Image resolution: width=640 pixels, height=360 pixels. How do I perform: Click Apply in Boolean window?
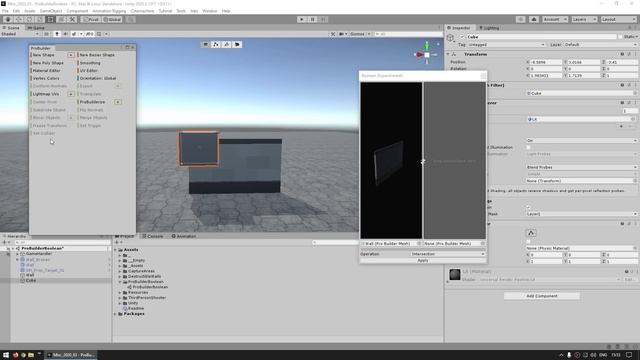423,260
